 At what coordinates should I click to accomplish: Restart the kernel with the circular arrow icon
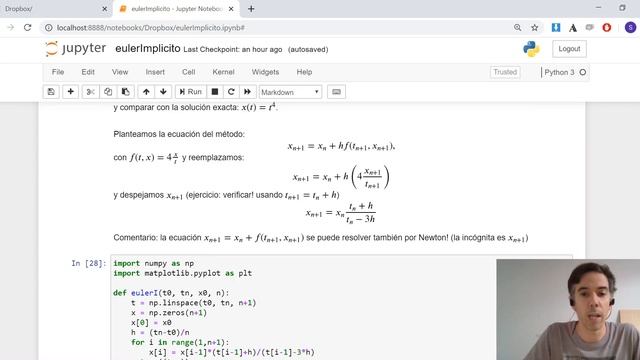point(231,92)
